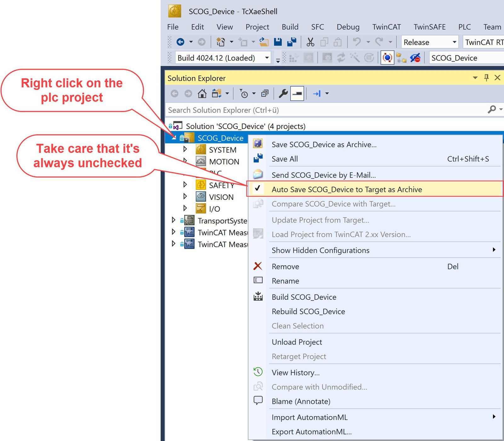
Task: Choose Send SCOG_Device by E-Mail...
Action: tap(375, 175)
